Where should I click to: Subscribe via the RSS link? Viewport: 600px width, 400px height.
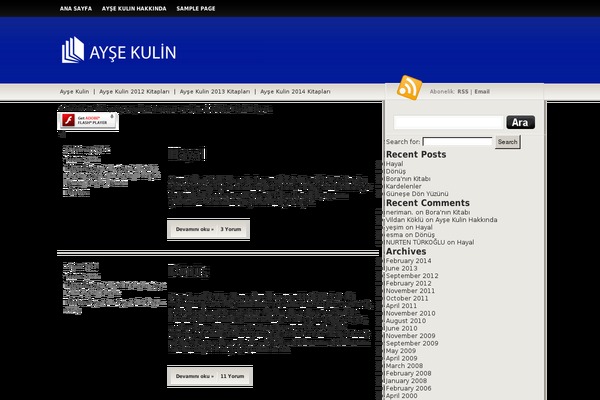463,91
